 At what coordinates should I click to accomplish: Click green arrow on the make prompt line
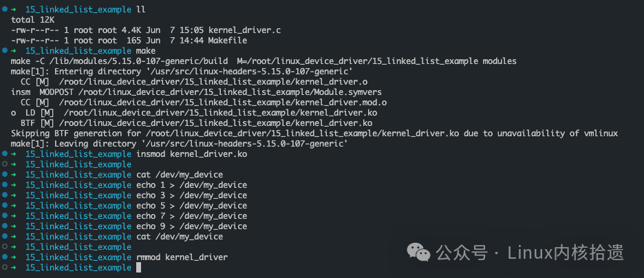click(x=14, y=51)
